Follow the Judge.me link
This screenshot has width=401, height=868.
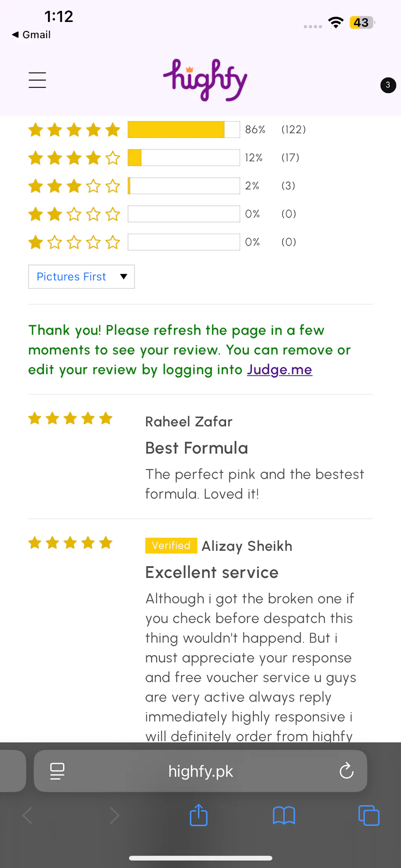point(279,370)
